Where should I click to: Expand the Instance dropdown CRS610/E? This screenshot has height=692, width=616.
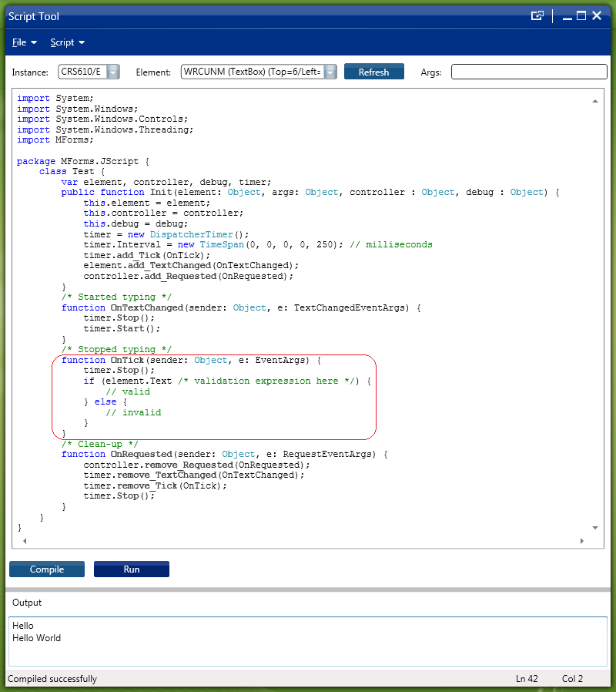point(112,72)
